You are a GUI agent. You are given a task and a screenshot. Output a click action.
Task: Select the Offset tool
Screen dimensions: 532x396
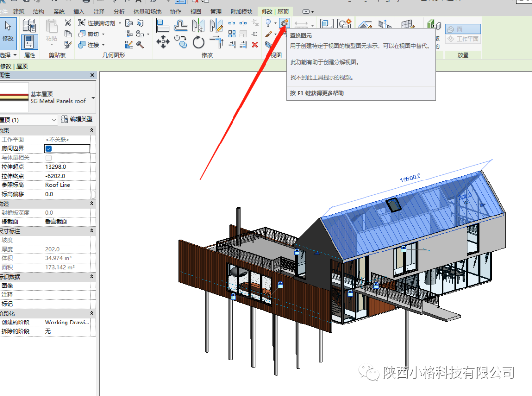[180, 26]
